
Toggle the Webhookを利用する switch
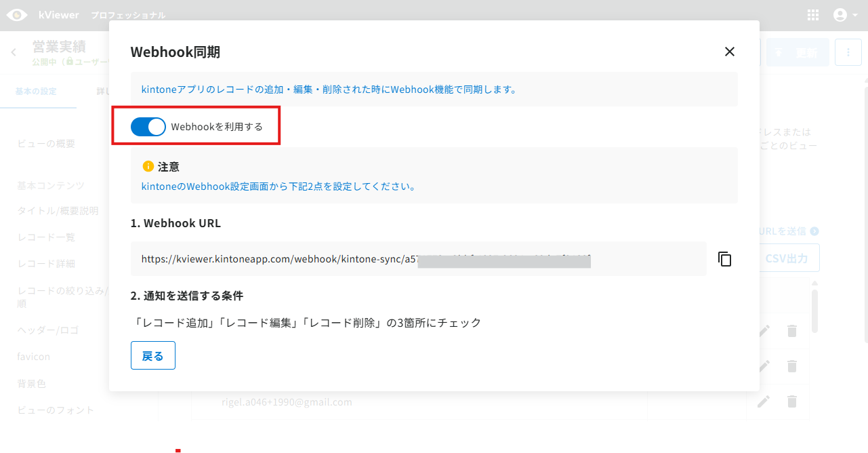coord(148,126)
